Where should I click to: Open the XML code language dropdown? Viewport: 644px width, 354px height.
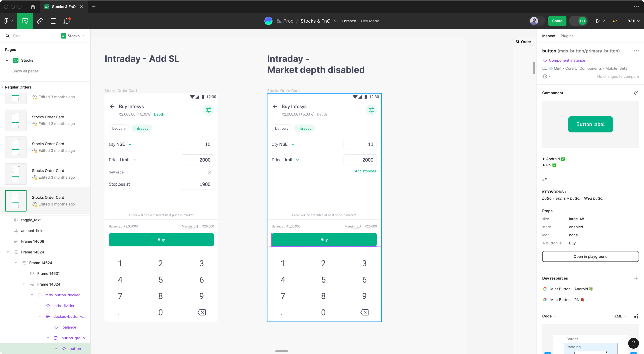(620, 316)
